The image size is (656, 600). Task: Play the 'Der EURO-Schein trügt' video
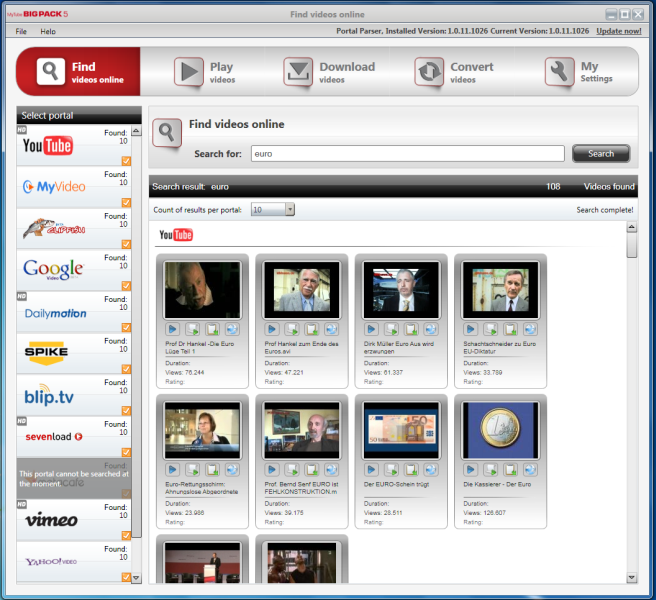point(371,470)
